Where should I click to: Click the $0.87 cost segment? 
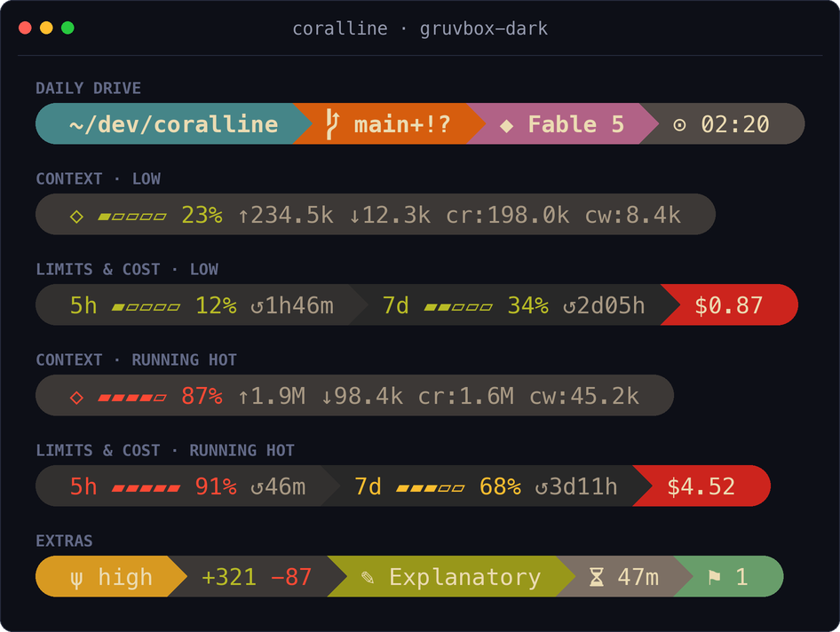coord(729,305)
